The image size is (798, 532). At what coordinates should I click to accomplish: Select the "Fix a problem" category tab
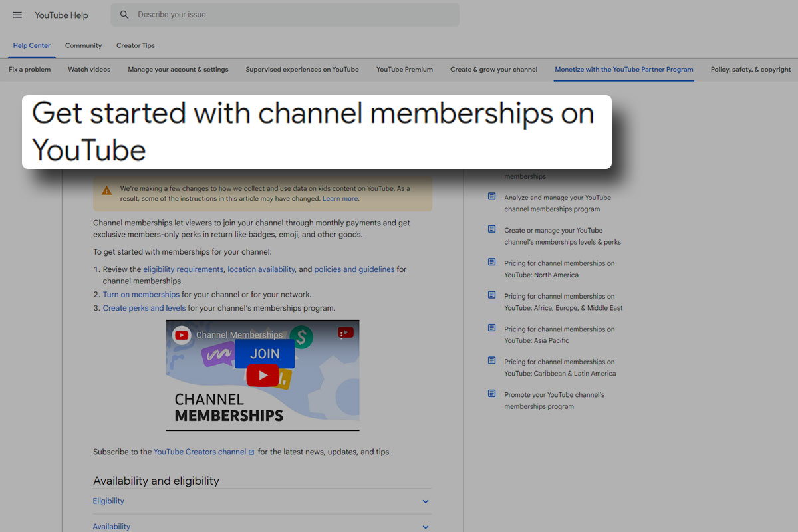(29, 68)
